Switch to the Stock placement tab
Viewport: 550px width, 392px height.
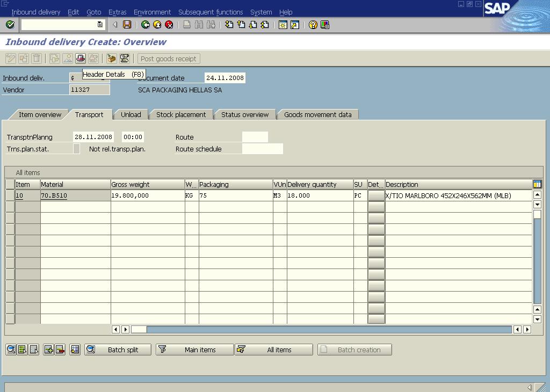[181, 115]
